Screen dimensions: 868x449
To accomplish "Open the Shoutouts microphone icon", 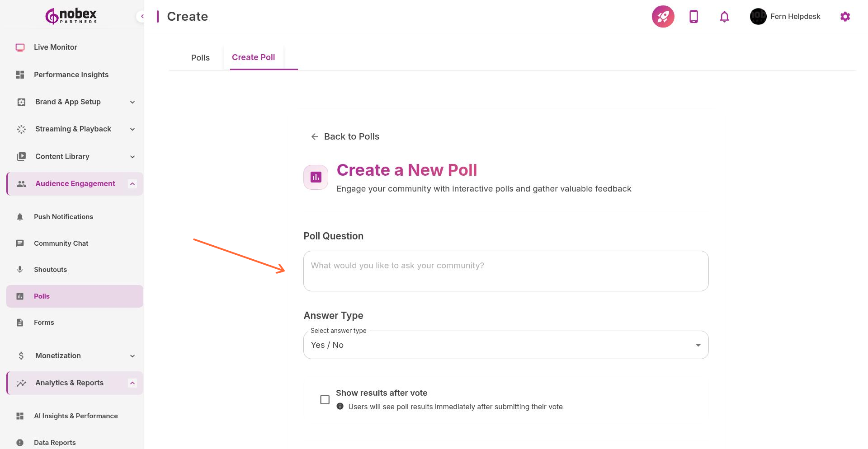I will [20, 269].
